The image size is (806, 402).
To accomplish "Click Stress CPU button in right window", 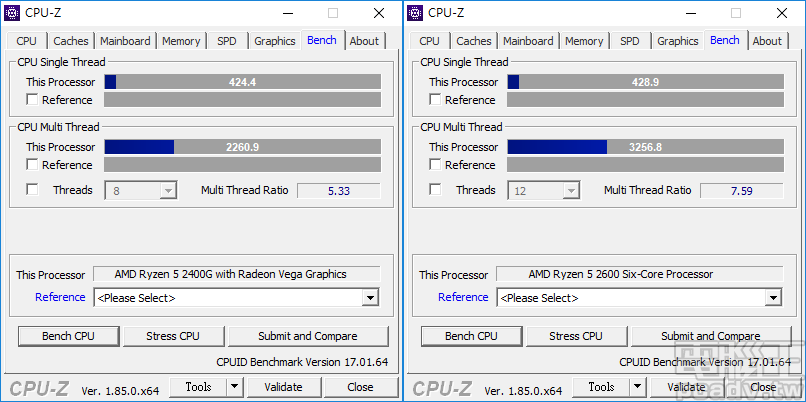I will 576,336.
